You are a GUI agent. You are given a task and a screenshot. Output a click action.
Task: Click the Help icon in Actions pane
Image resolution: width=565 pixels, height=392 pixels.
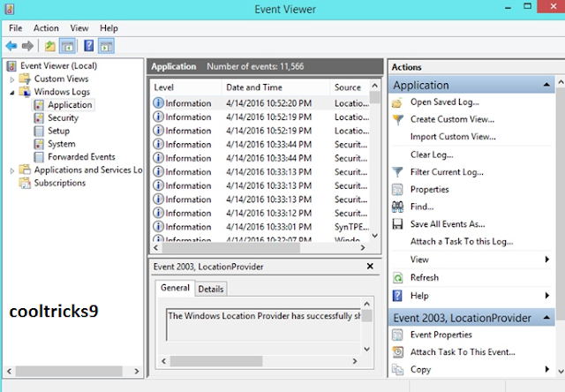(397, 296)
